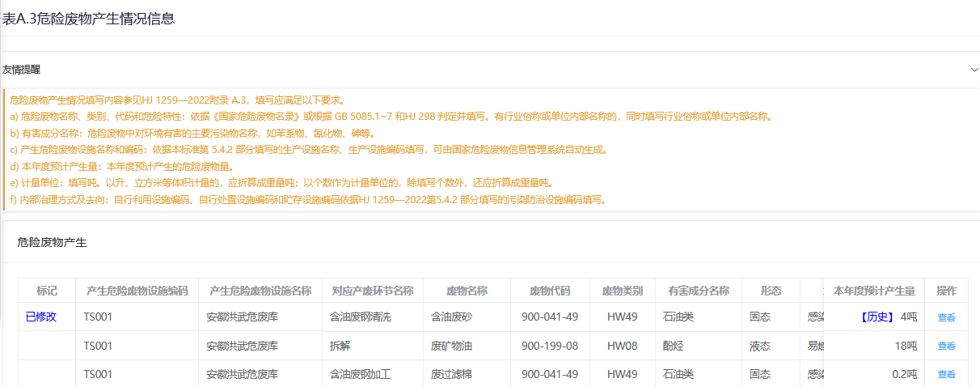Select the 有害成分名称 column header
Viewport: 980px width, 387px height.
(x=699, y=291)
